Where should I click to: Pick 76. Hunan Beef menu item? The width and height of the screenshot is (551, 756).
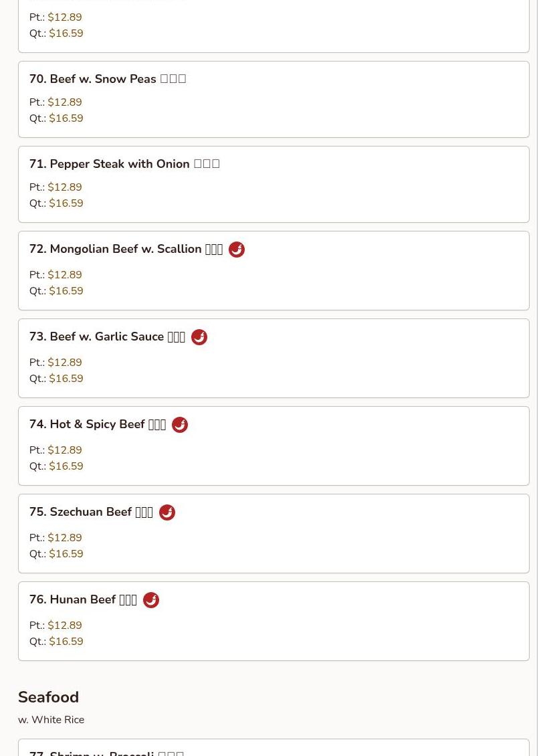coord(83,599)
